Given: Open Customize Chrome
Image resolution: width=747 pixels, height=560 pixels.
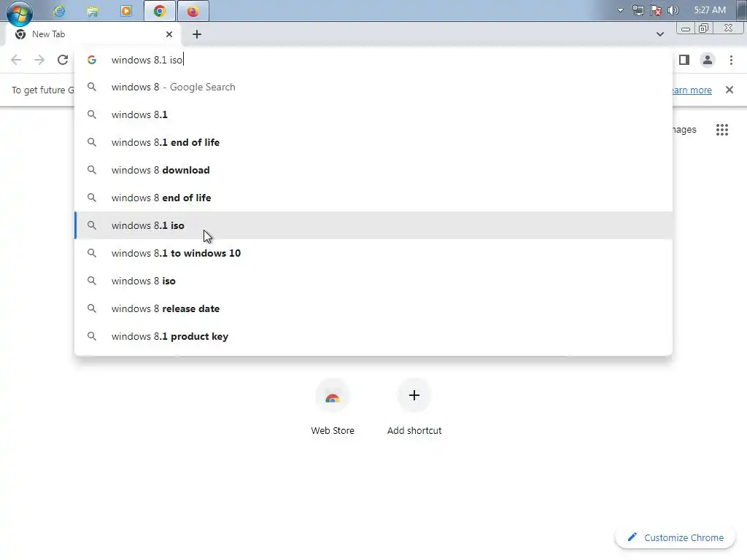Looking at the screenshot, I should pos(675,537).
